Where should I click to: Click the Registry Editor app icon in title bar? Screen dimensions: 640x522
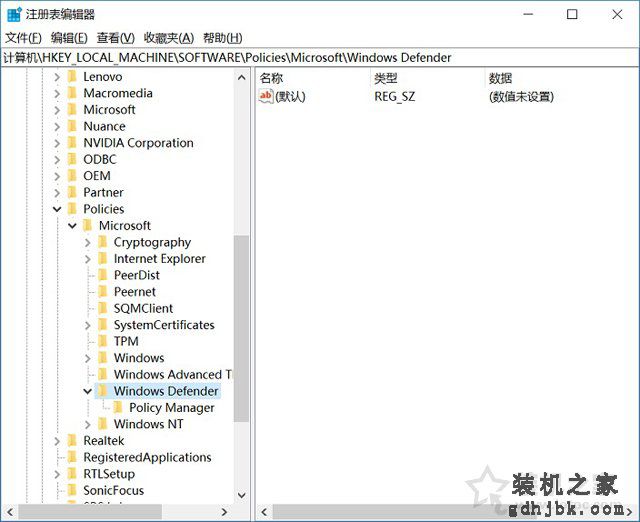(14, 14)
